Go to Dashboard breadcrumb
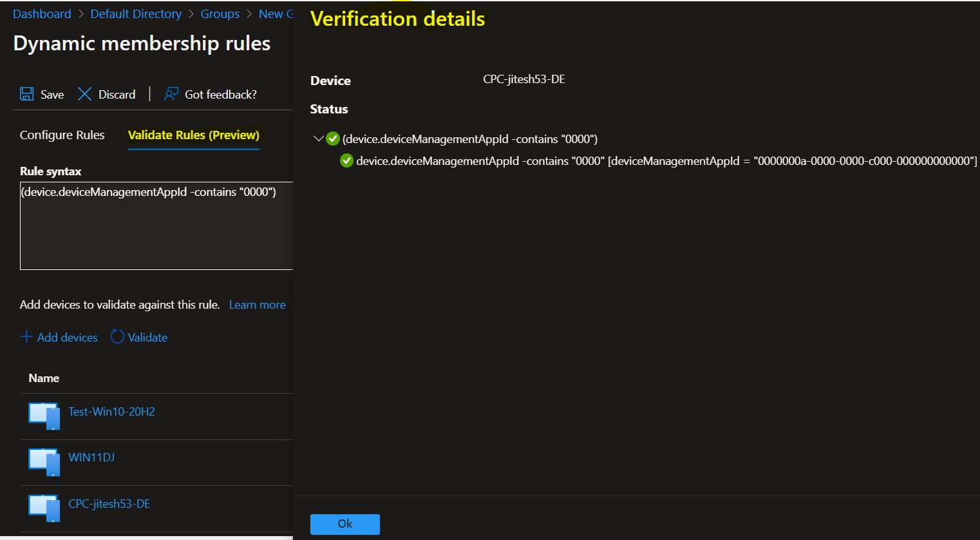980x540 pixels. pos(42,14)
